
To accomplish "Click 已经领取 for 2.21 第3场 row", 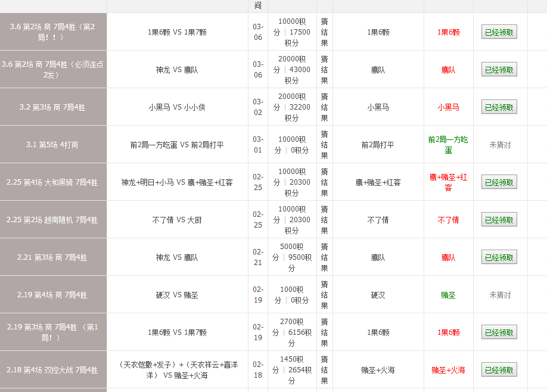I will 499,257.
